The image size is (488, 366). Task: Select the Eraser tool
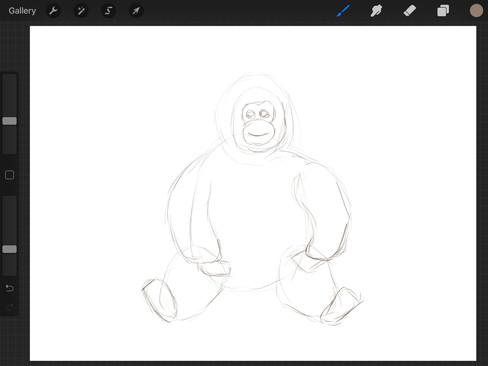[x=410, y=11]
